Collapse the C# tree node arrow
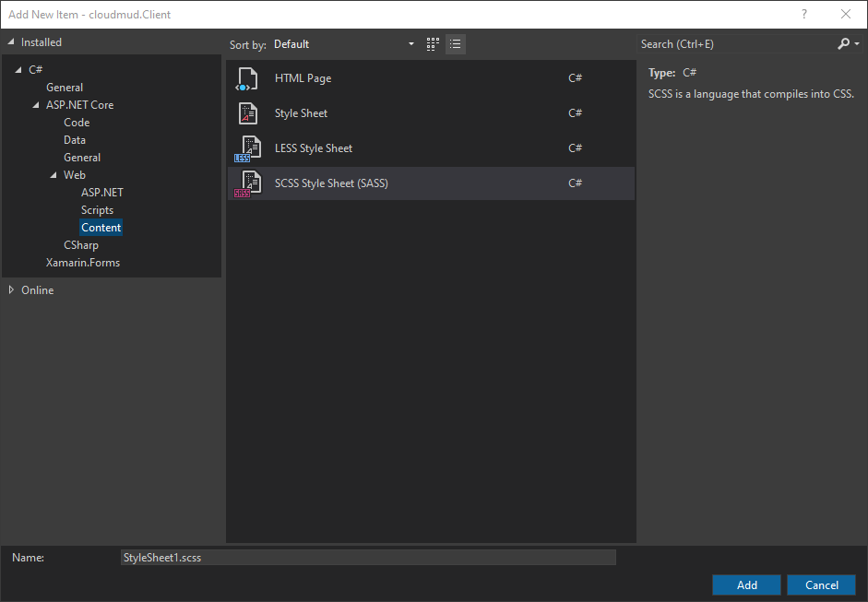 pos(18,70)
